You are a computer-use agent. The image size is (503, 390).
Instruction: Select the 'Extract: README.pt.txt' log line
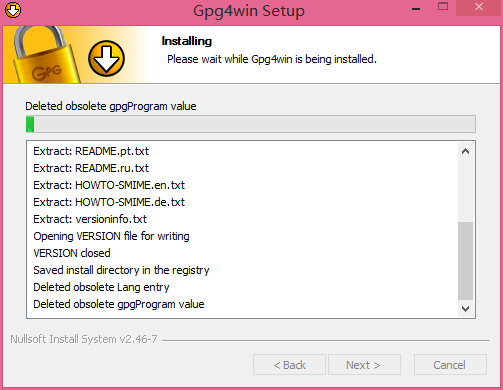91,151
